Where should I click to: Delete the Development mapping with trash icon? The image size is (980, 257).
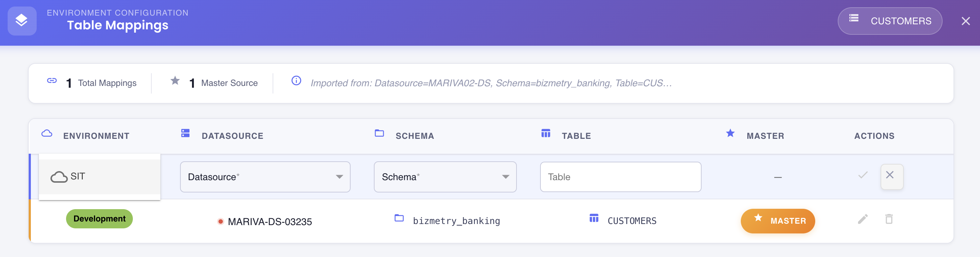[x=889, y=219]
